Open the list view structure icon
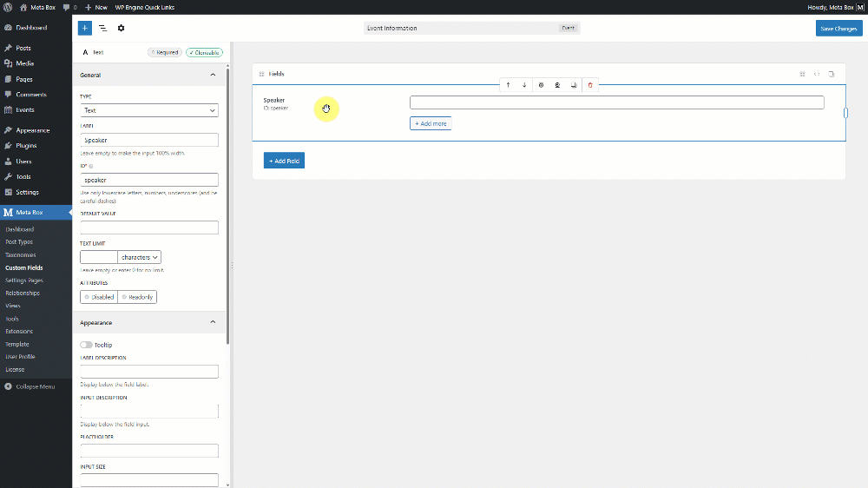This screenshot has width=868, height=488. 102,28
